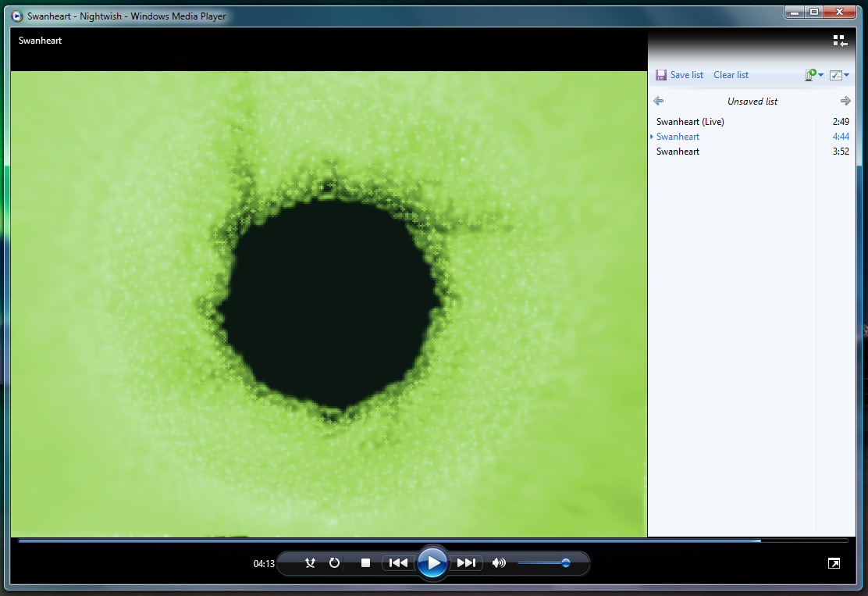Toggle shuffle mode on

pos(310,562)
